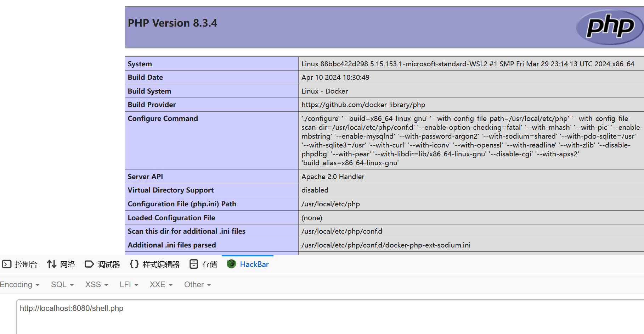
Task: Click the debugger (调试器) tag icon
Action: 89,264
